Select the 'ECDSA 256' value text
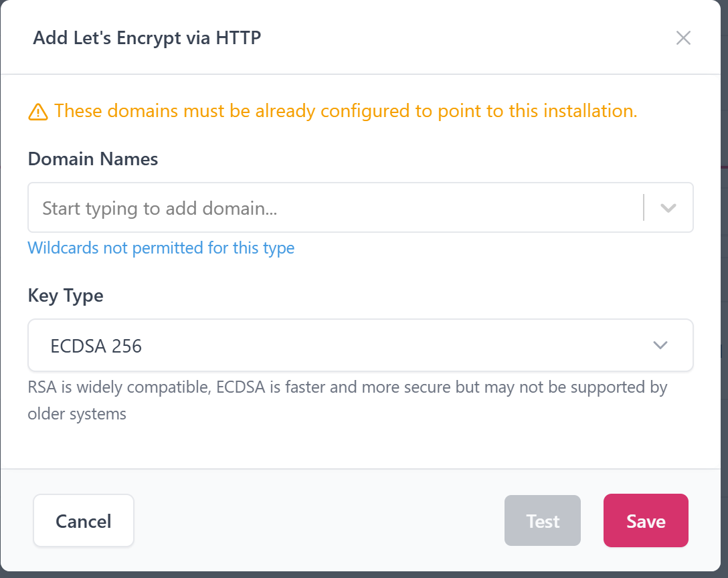Screen dimensions: 728x578 coord(96,347)
